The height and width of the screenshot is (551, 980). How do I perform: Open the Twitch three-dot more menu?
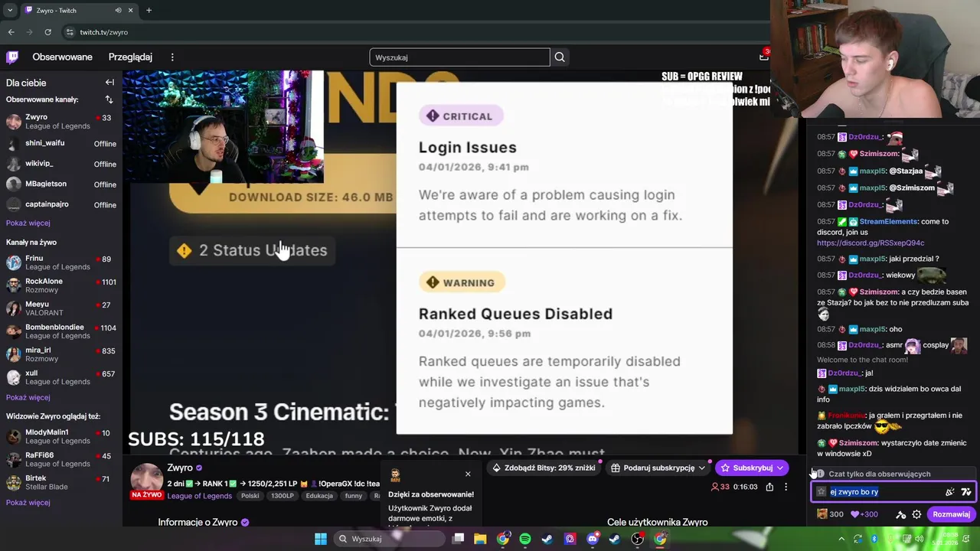tap(172, 57)
